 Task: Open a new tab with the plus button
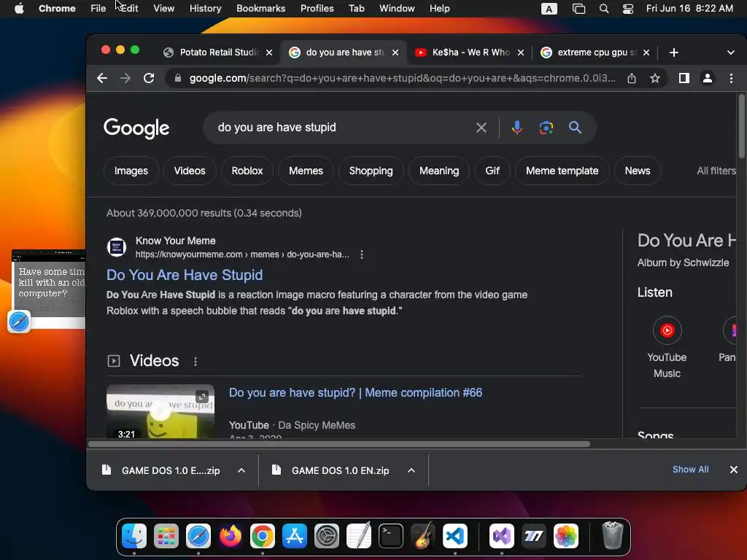pyautogui.click(x=673, y=52)
